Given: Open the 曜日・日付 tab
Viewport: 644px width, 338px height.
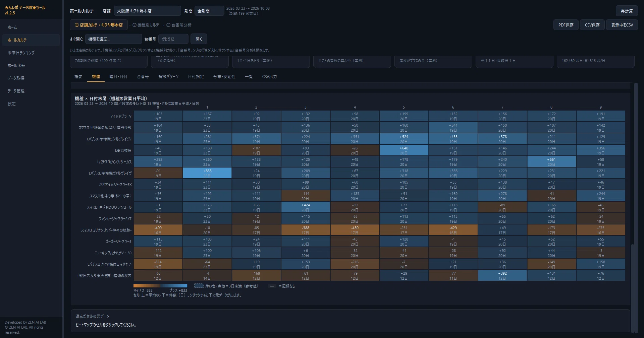Looking at the screenshot, I should [x=118, y=77].
